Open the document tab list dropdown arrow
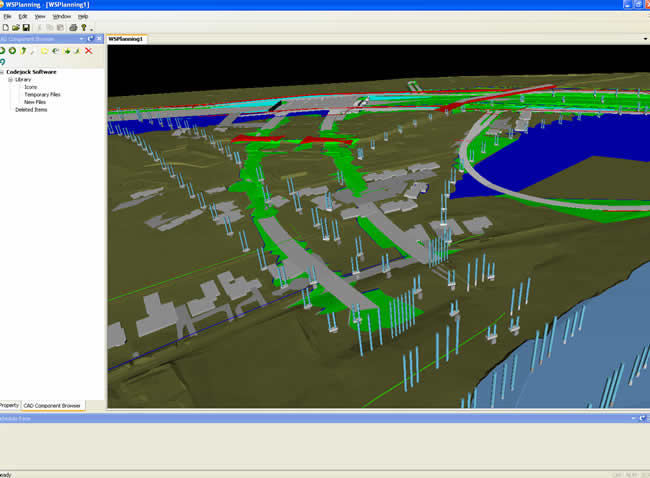 645,39
